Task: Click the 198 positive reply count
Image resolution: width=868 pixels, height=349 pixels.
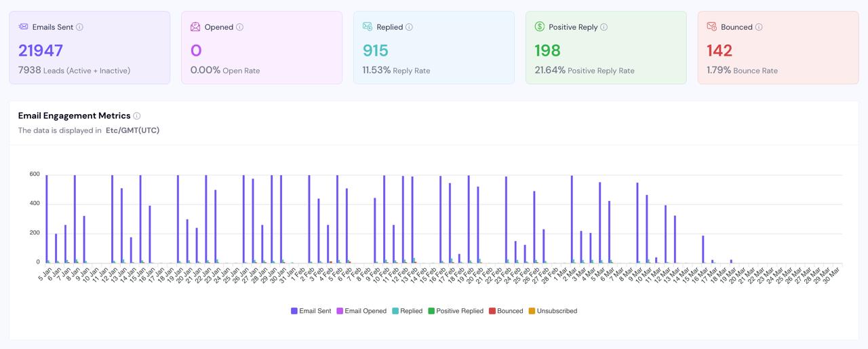Action: [547, 51]
